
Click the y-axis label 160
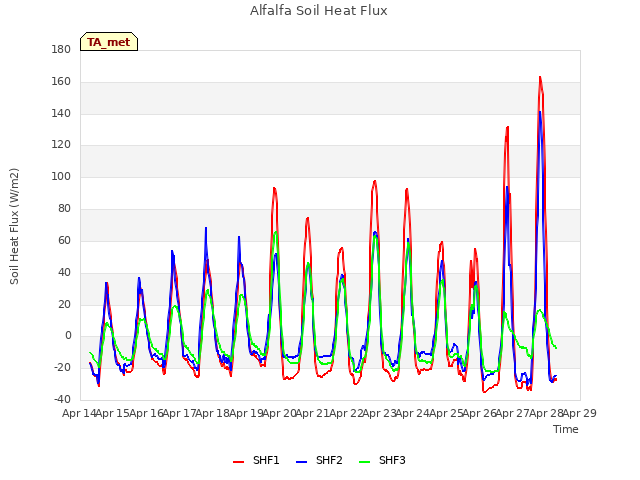(x=61, y=82)
